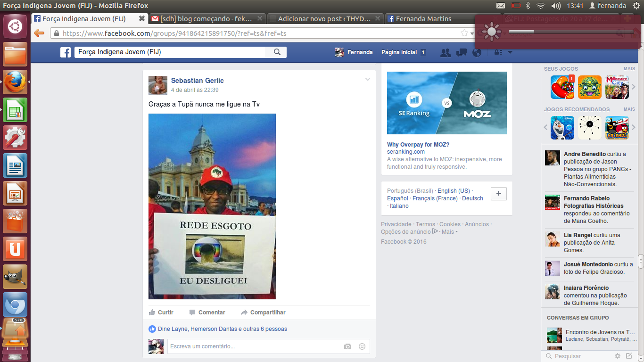
Task: Open the post options chevron for Sebastian's post
Action: tap(368, 80)
